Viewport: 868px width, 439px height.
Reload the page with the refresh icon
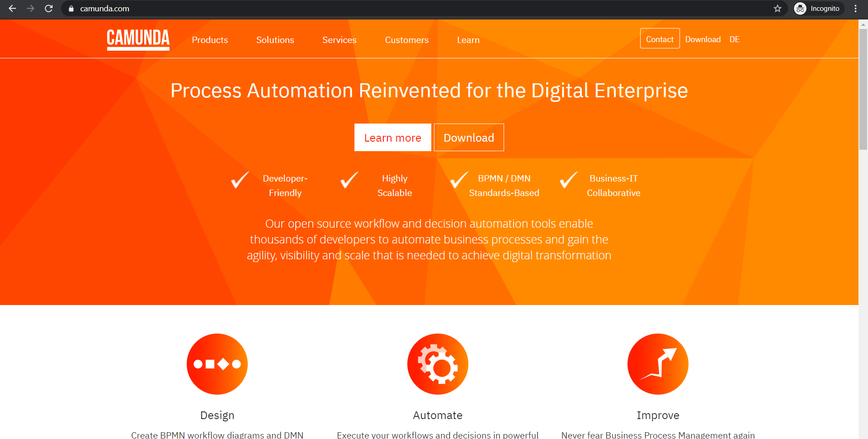49,9
